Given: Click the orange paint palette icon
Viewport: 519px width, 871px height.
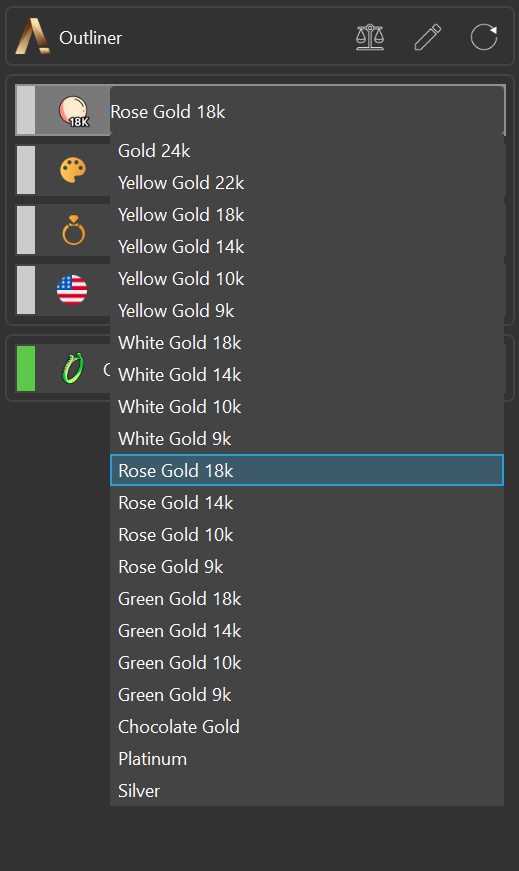Looking at the screenshot, I should (73, 170).
